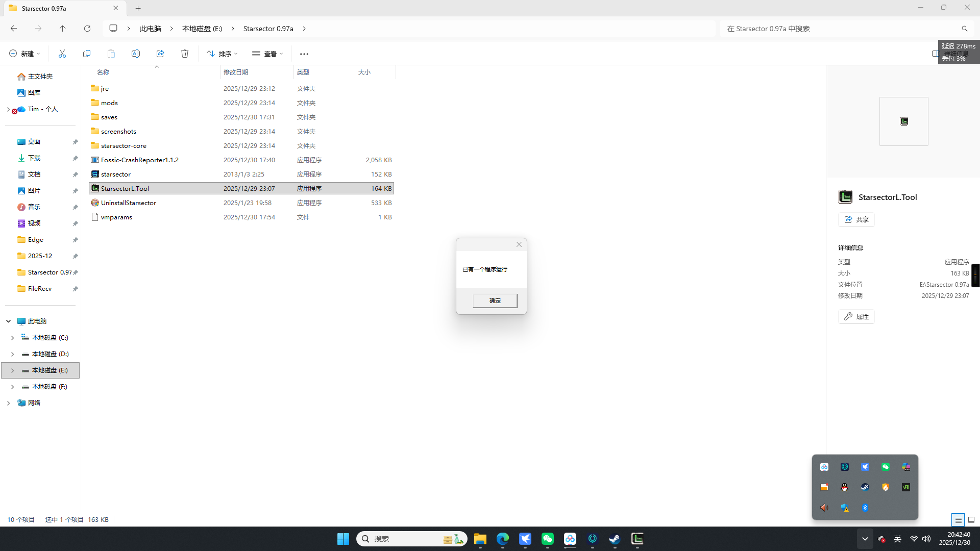
Task: Collapse the 此电脑 tree node
Action: 9,321
